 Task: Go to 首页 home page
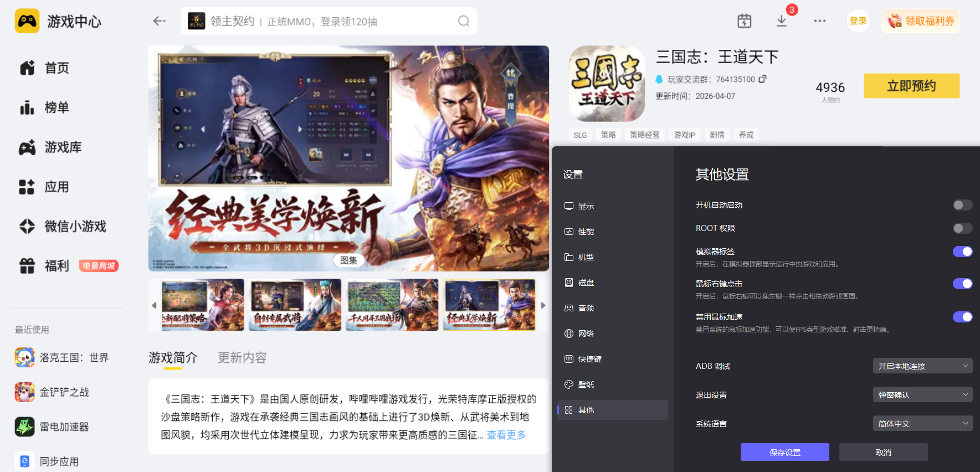44,68
